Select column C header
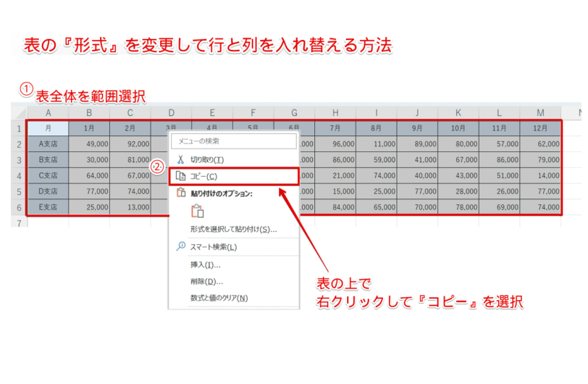This screenshot has width=588, height=384. pos(130,112)
